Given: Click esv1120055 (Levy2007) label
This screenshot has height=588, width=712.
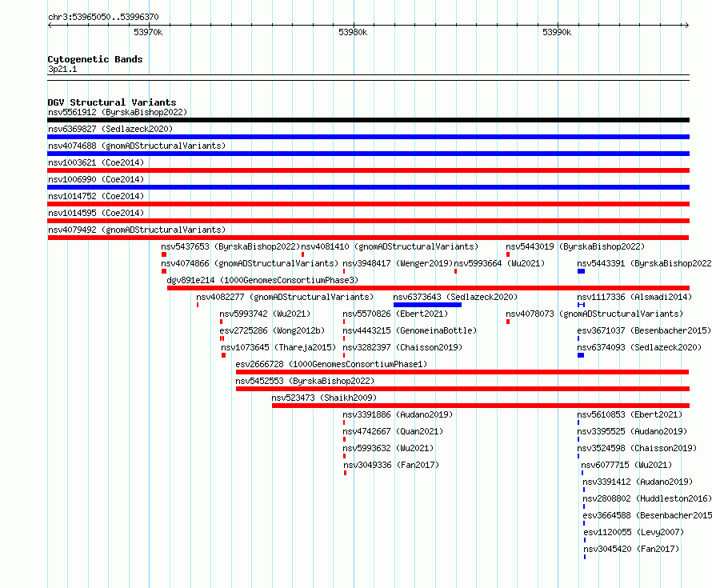Looking at the screenshot, I should tap(634, 532).
